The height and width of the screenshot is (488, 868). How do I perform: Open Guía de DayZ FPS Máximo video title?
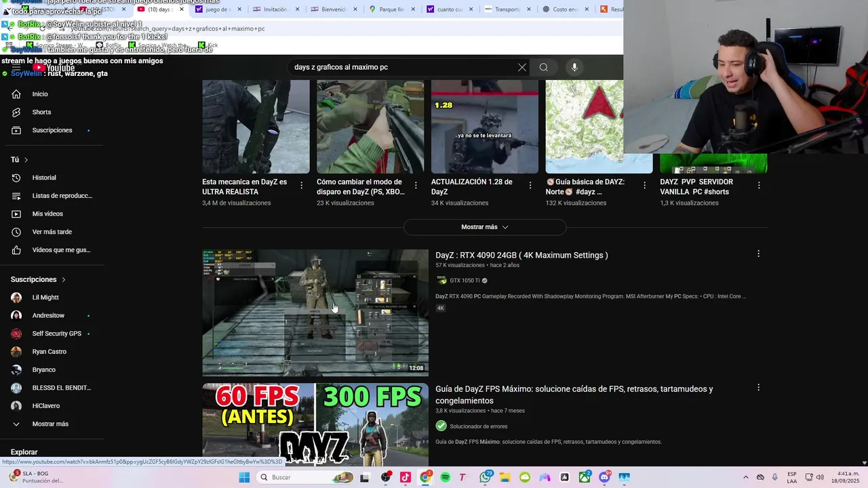574,394
